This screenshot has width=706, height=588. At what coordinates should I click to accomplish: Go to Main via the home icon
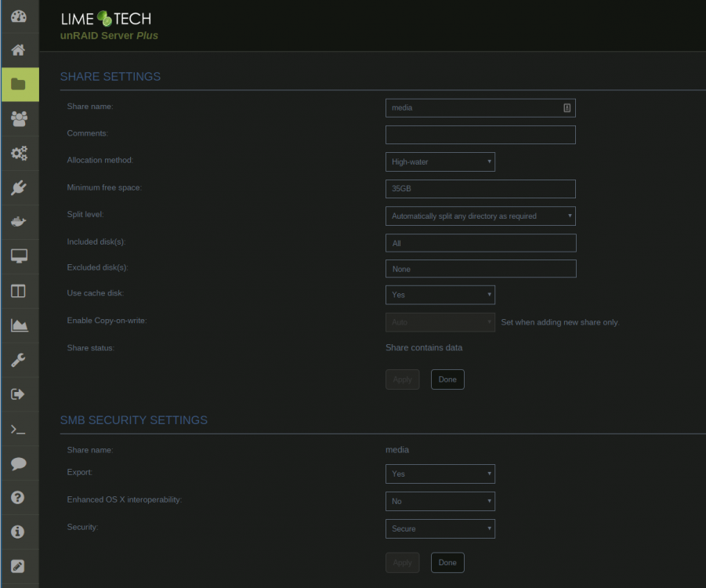[x=19, y=50]
